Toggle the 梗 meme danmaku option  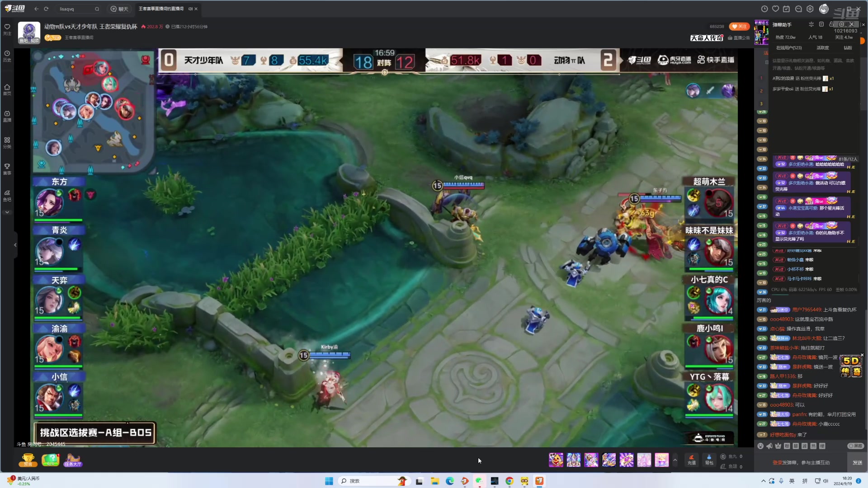point(822,446)
